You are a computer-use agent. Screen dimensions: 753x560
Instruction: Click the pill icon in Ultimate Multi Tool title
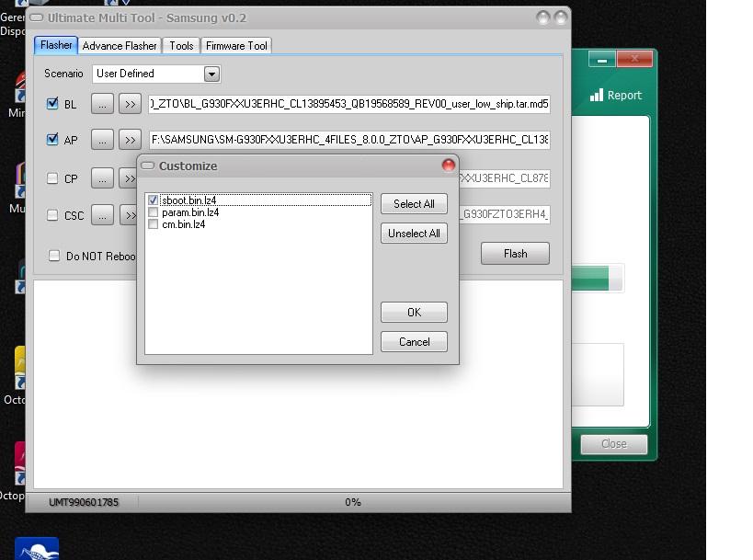(x=37, y=17)
